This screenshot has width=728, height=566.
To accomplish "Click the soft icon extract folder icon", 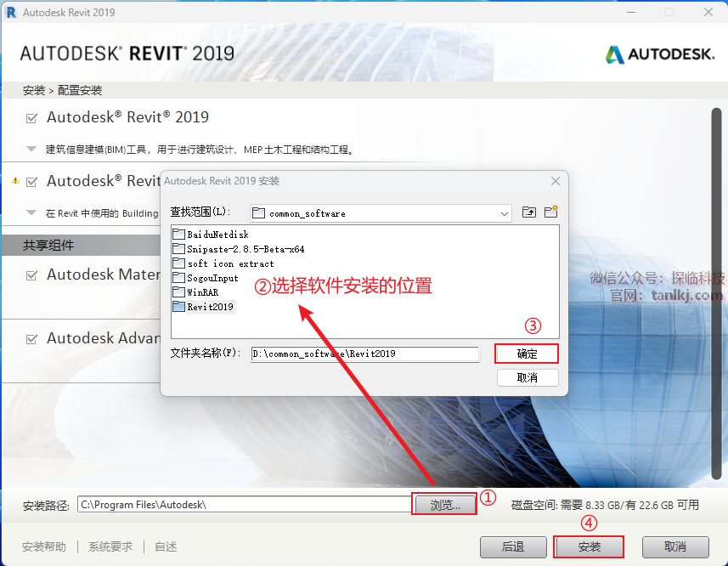I will pyautogui.click(x=178, y=263).
